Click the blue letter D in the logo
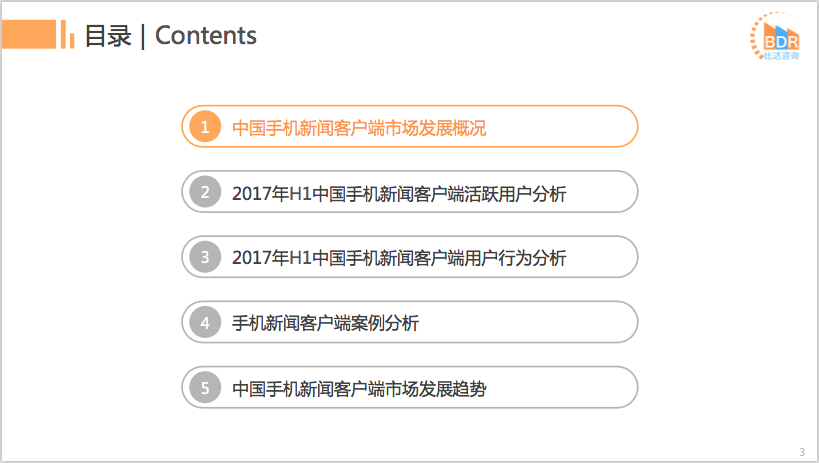The width and height of the screenshot is (819, 463). click(777, 42)
